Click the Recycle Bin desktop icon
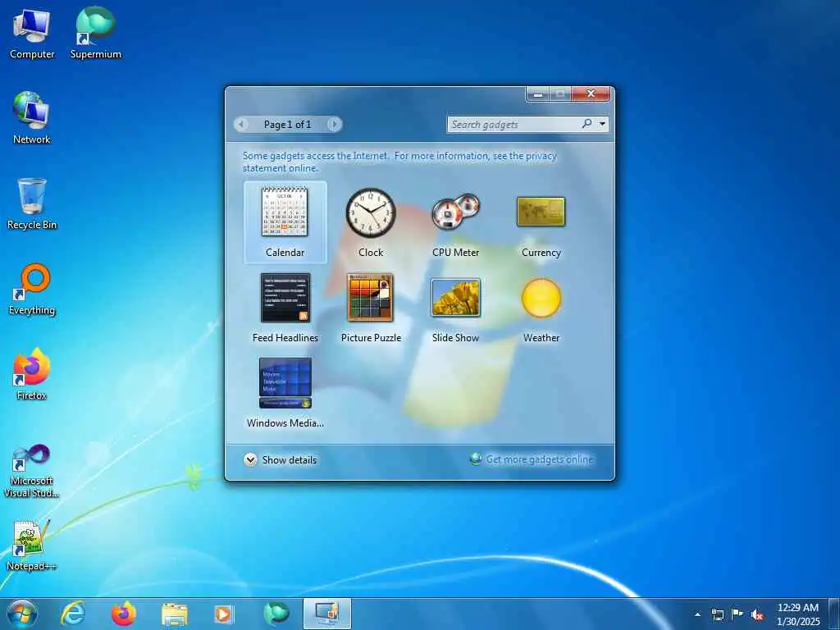840x630 pixels. point(32,204)
